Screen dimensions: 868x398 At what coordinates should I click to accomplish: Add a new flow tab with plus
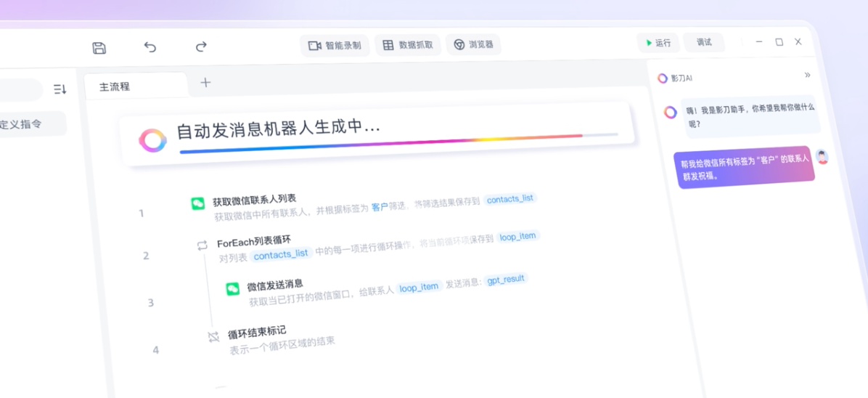point(205,83)
